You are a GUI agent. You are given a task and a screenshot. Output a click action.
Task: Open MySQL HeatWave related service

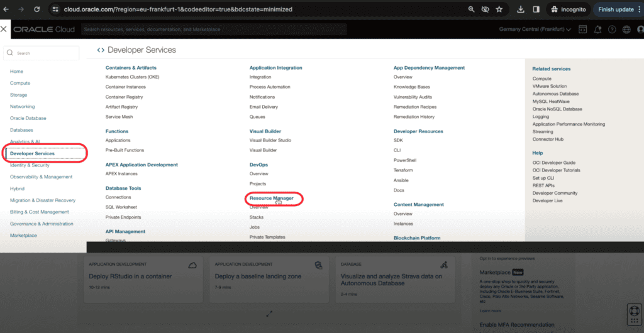tap(551, 101)
